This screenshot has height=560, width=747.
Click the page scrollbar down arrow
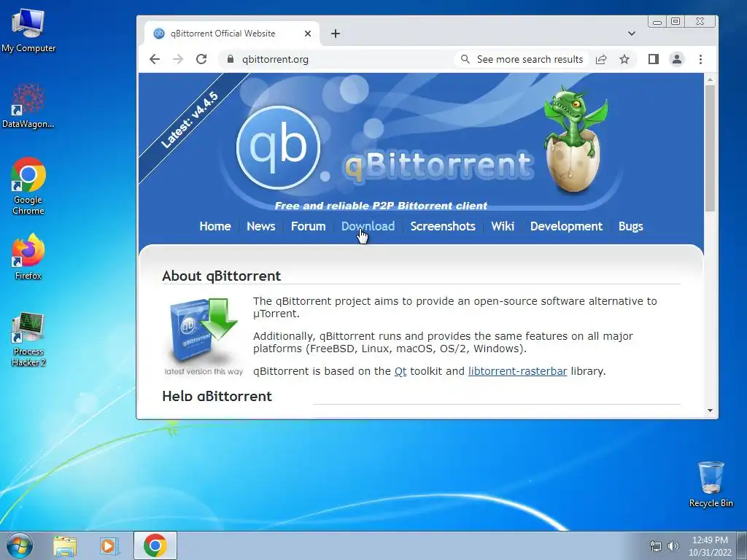[x=710, y=411]
